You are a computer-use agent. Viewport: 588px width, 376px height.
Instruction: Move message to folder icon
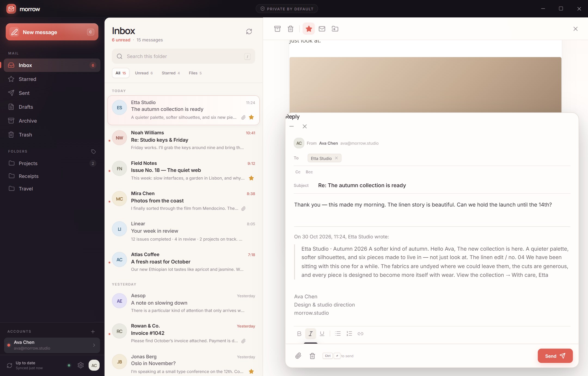tap(335, 29)
